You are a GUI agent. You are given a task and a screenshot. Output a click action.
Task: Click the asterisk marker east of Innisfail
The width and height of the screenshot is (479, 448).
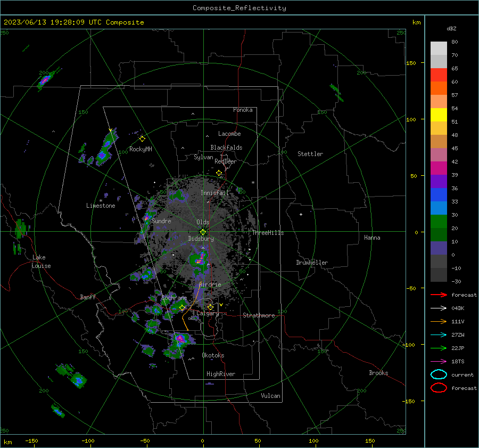(x=253, y=183)
